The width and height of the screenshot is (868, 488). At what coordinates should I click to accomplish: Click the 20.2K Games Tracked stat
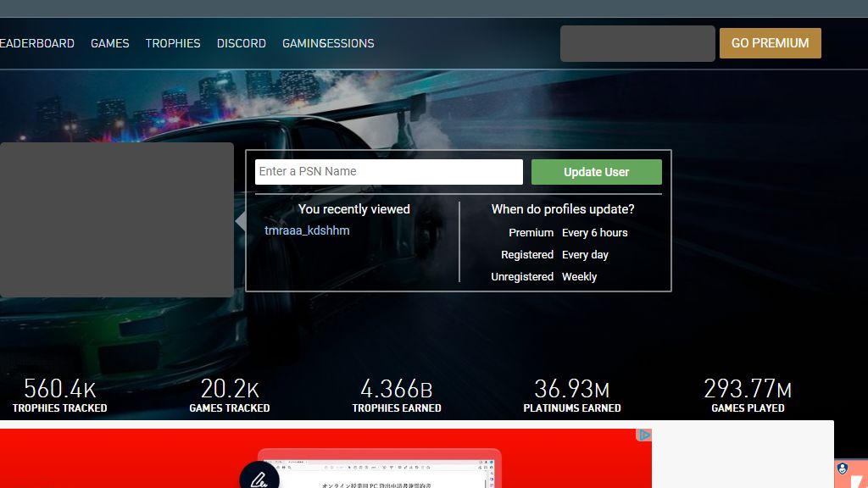[230, 395]
